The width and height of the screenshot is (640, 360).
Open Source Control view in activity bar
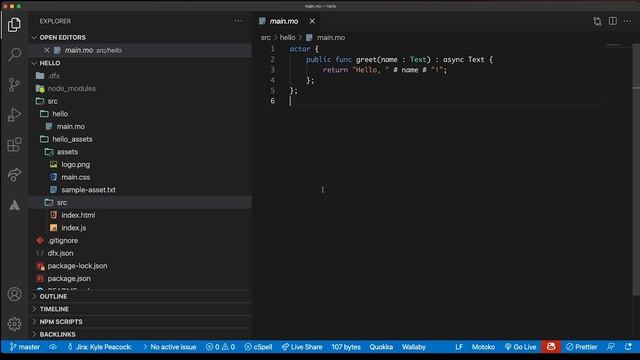(x=14, y=84)
